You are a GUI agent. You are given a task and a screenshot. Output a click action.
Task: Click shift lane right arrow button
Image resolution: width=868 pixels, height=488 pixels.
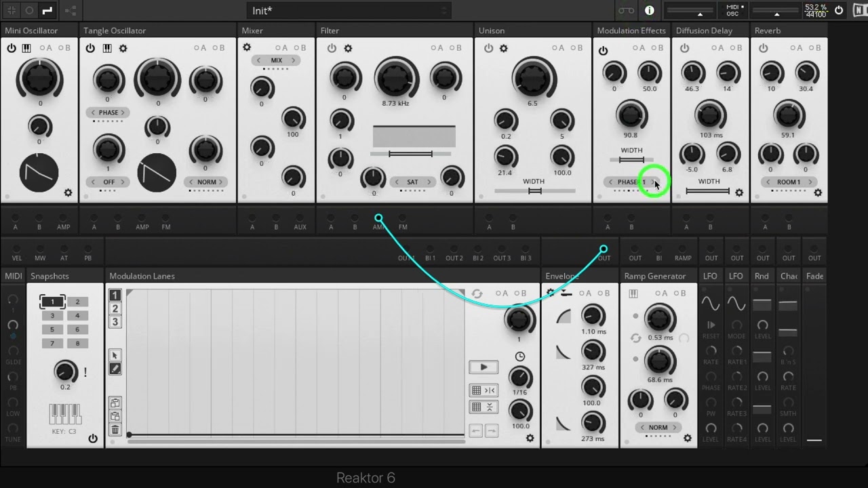[492, 430]
